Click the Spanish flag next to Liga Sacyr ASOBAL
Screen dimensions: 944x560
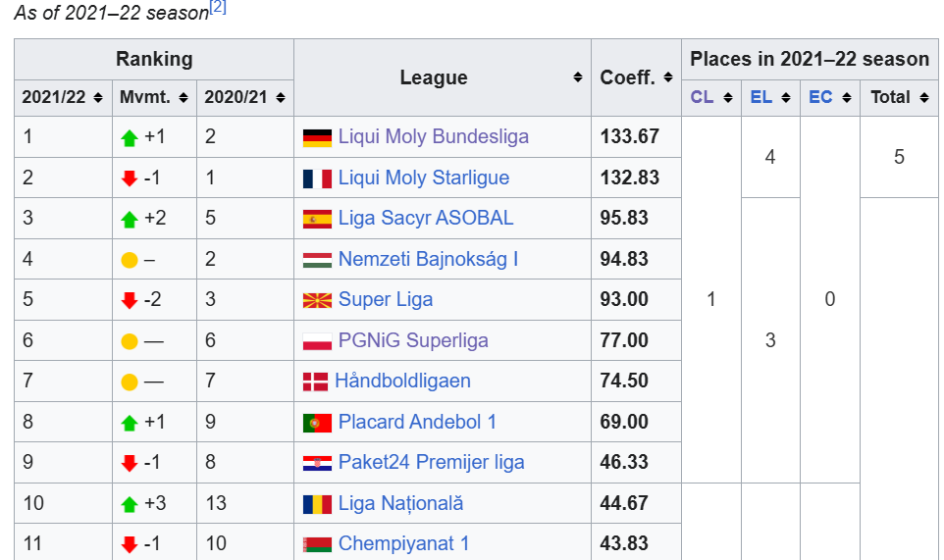click(317, 219)
